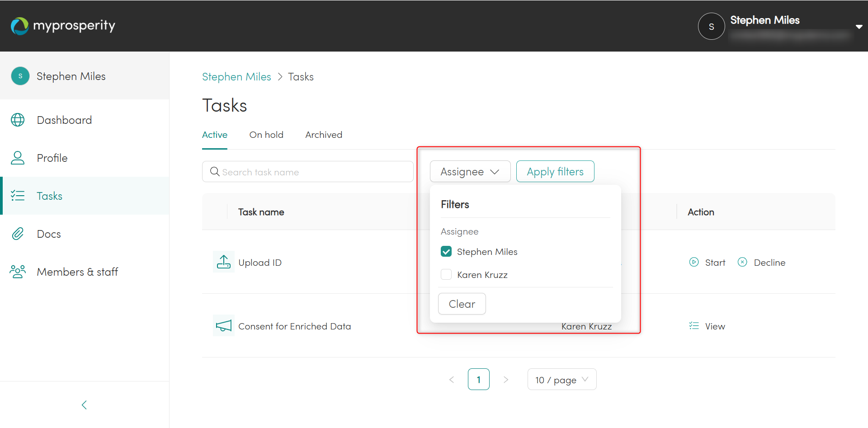The height and width of the screenshot is (428, 868).
Task: Click the Tasks checklist icon in sidebar
Action: tap(18, 196)
